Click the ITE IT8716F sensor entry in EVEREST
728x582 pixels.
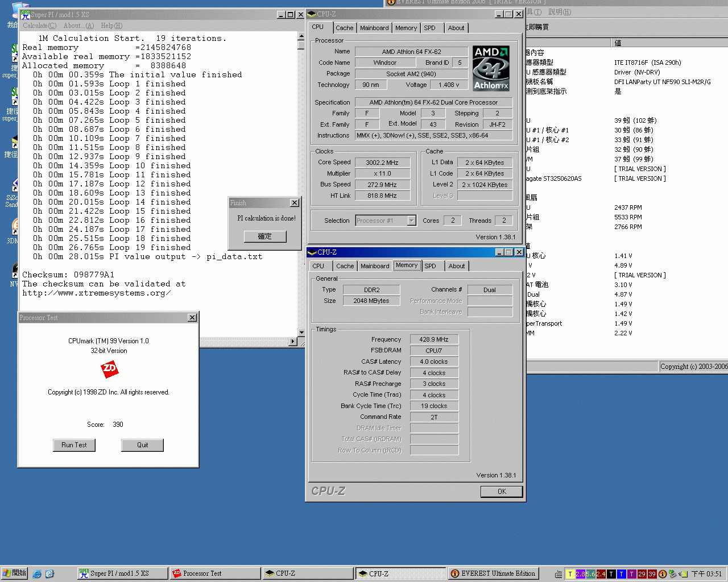[x=647, y=63]
